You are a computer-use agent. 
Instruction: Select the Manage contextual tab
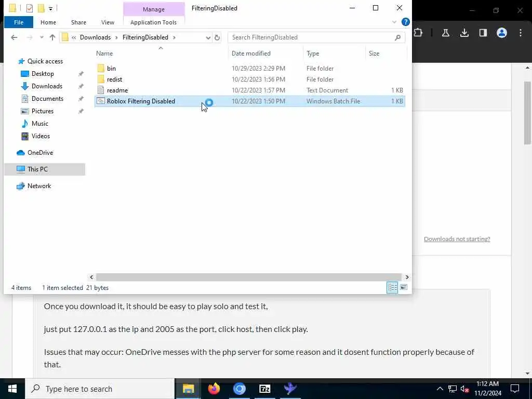(154, 9)
